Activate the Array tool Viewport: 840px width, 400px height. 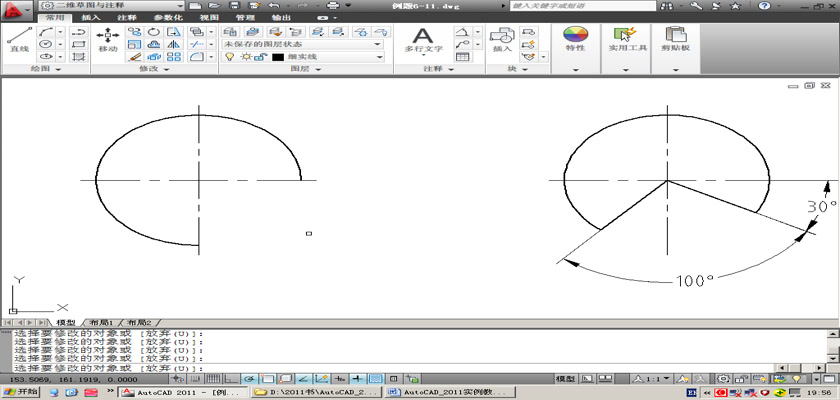[173, 56]
